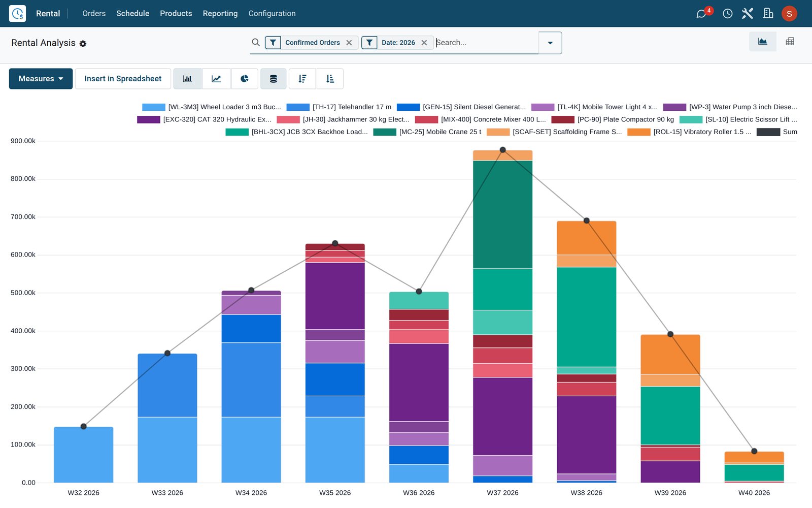Toggle the Mobile Crane 25 t legend entry
Screen dimensions: 812x508
pos(427,132)
